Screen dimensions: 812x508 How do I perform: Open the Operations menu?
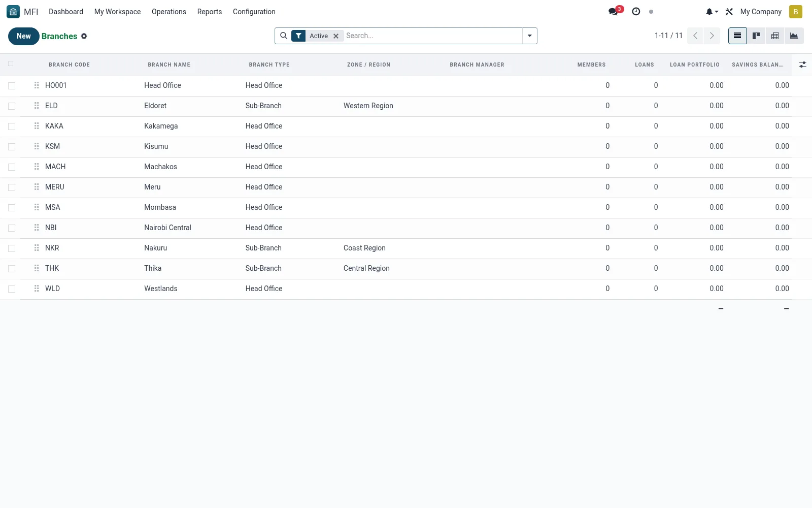(x=169, y=12)
